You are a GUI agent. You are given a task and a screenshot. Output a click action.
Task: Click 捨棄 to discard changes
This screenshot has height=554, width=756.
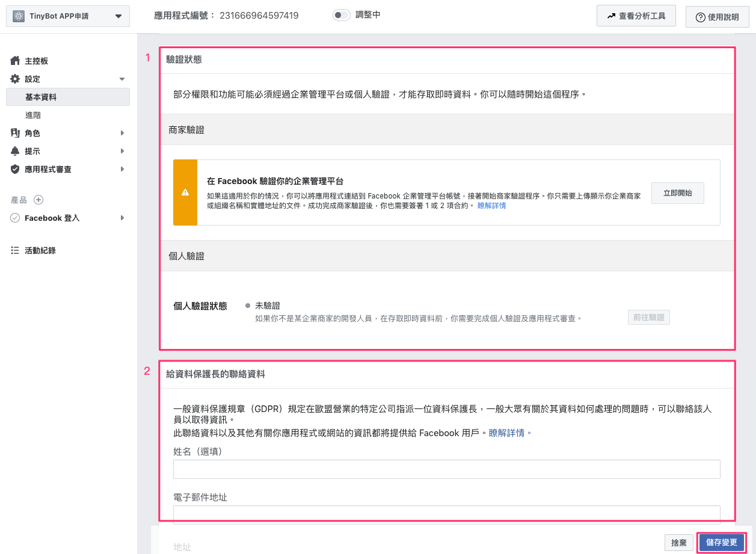679,543
